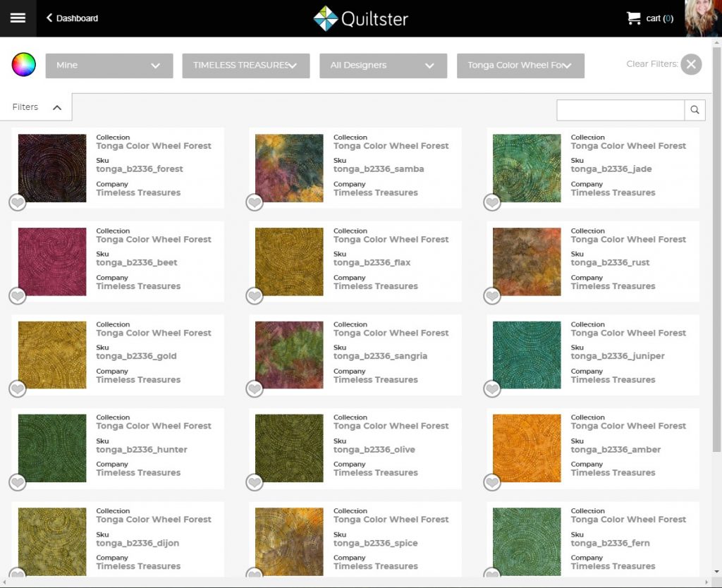Screen dimensions: 722x588
Task: Select the jade fabric swatch thumbnail
Action: tap(527, 168)
